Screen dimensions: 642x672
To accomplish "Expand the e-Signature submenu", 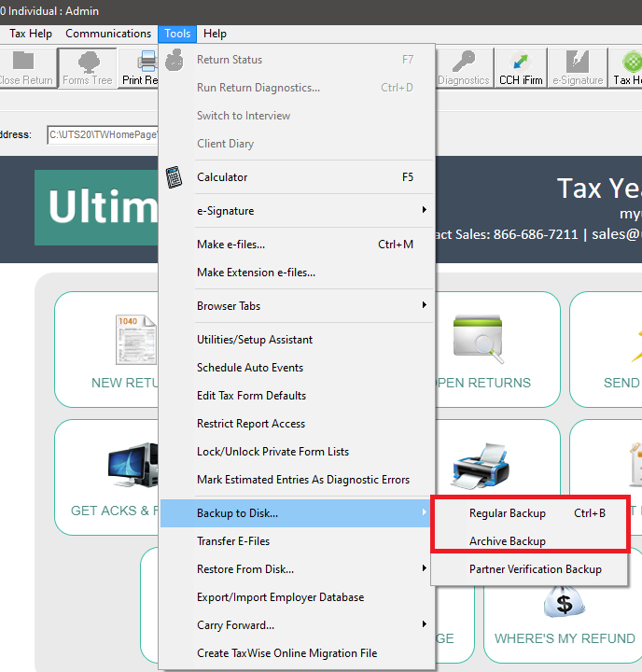I will tap(297, 210).
